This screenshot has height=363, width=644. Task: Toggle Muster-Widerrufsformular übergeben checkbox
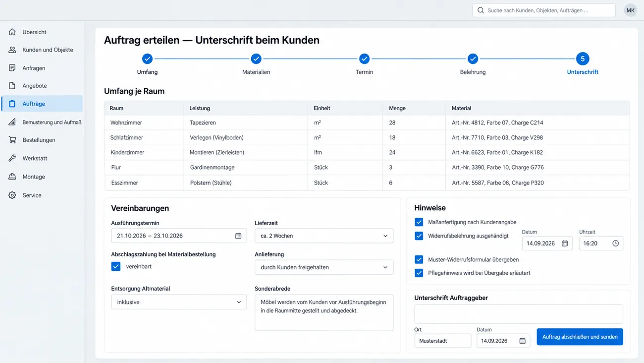point(419,259)
